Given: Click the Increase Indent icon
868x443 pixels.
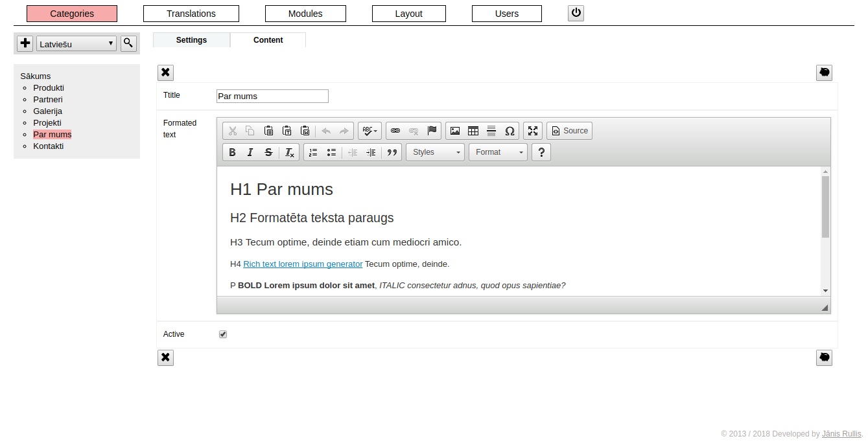Looking at the screenshot, I should click(x=371, y=152).
